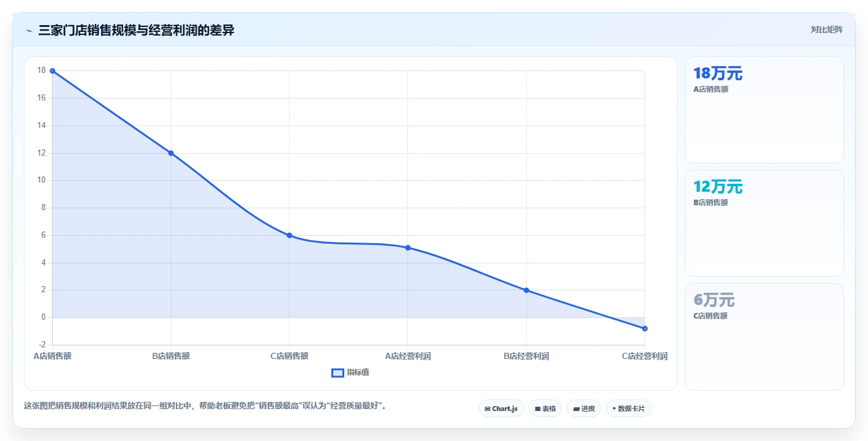The height and width of the screenshot is (441, 868).
Task: Click the blue 指标值 legend swatch
Action: pyautogui.click(x=338, y=372)
